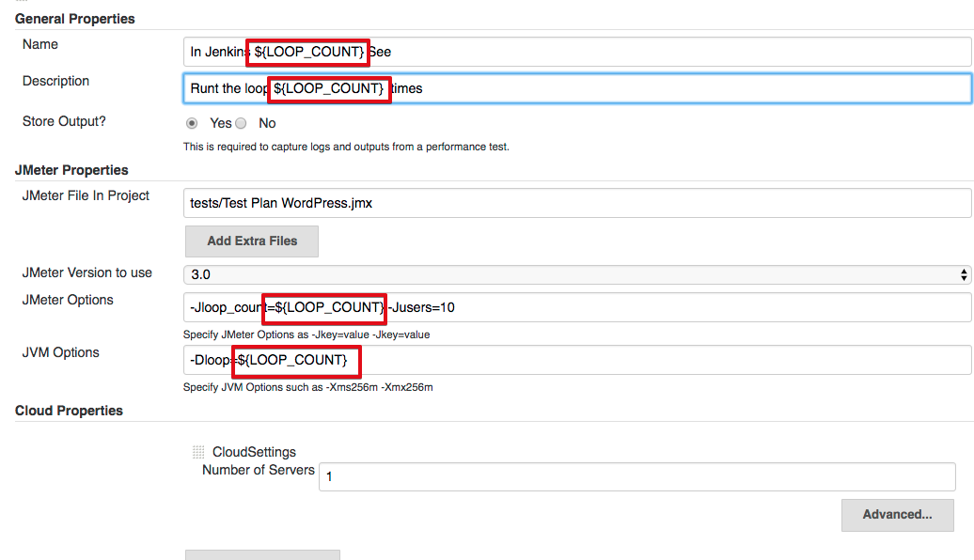Click the 'This is required to capture logs' note

346,148
